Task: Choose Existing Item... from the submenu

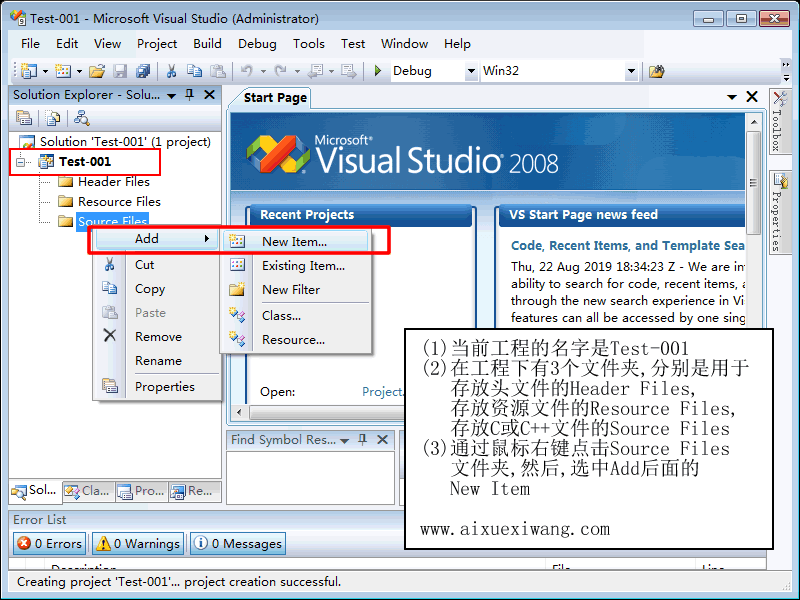Action: (303, 266)
